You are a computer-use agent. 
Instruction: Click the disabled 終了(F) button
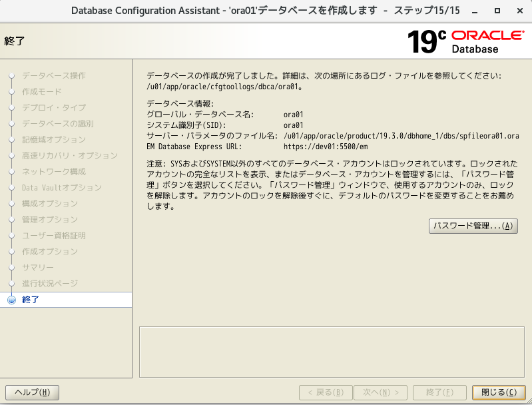[439, 392]
